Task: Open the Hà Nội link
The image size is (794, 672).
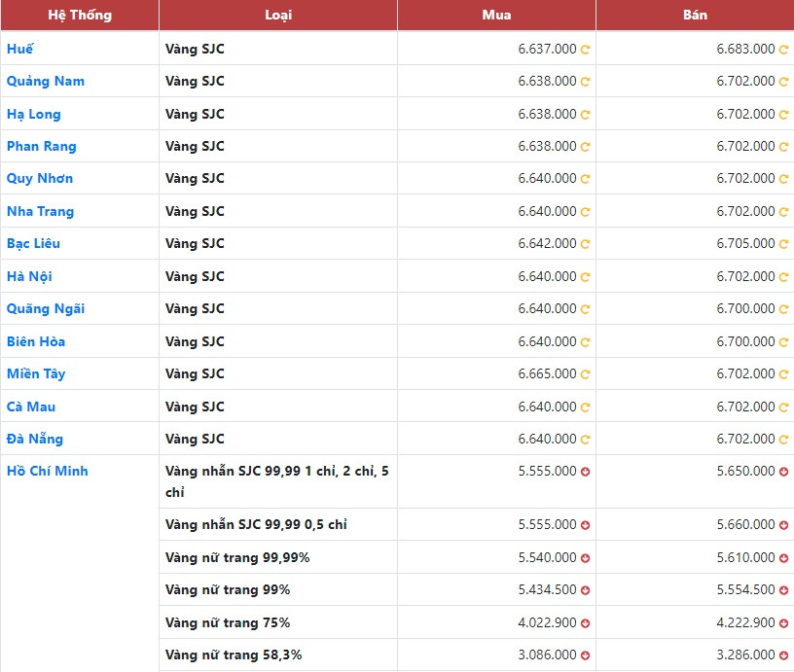Action: pyautogui.click(x=29, y=276)
